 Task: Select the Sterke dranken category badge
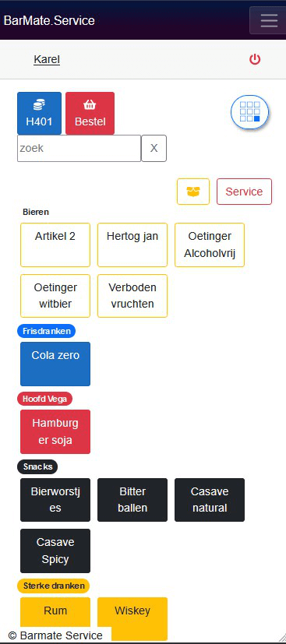coord(54,586)
